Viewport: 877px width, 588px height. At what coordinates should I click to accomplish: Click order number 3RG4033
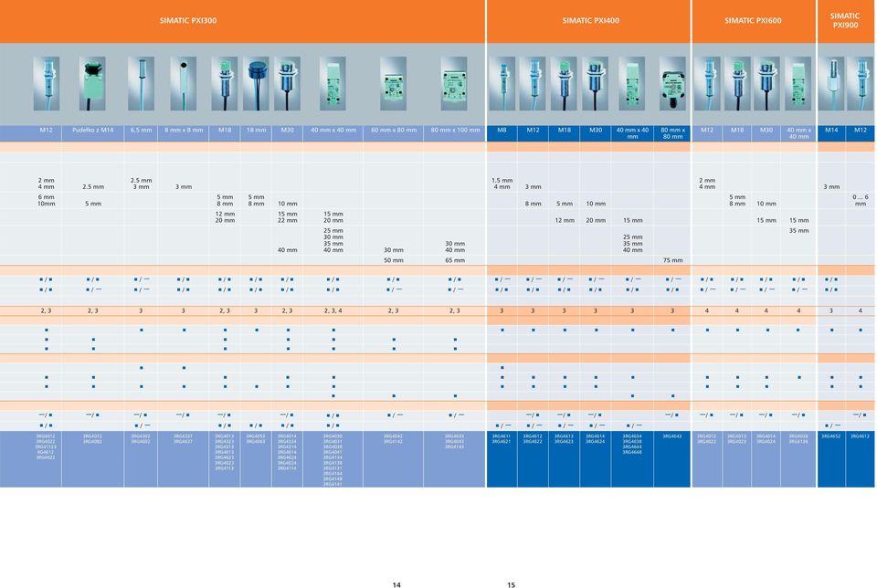pos(454,436)
